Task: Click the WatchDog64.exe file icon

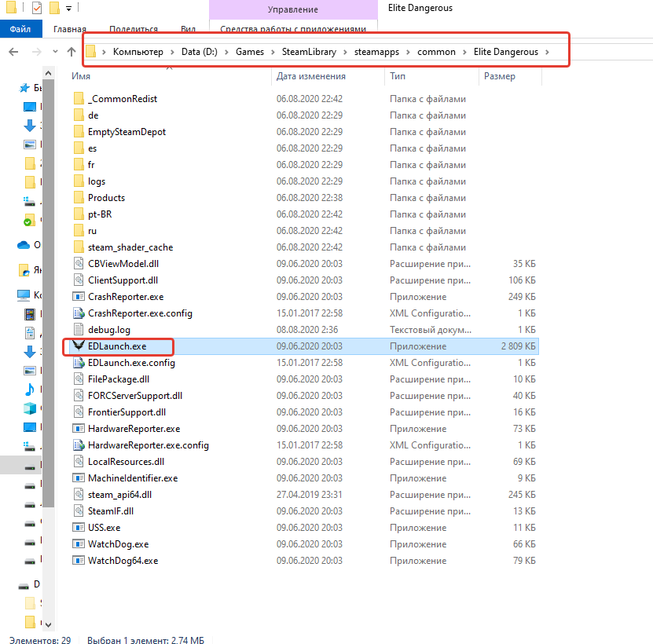Action: click(x=79, y=560)
